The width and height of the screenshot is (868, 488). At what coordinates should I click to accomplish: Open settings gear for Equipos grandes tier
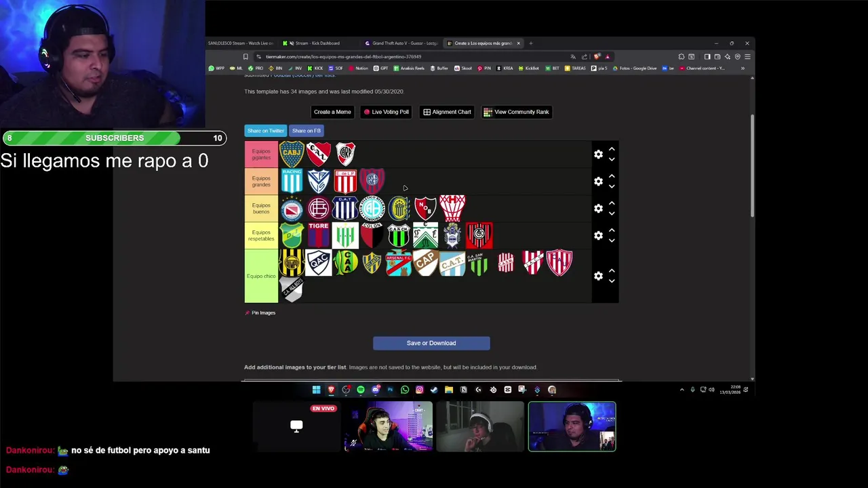click(x=598, y=181)
